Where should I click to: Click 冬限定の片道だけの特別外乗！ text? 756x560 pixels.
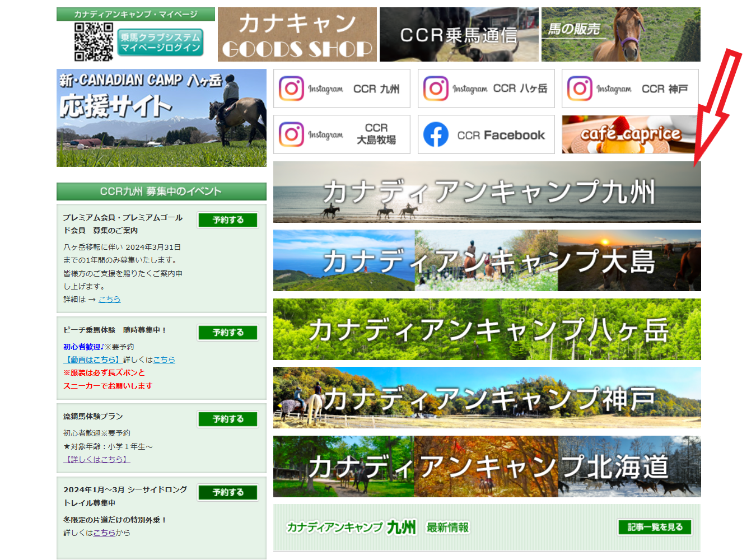click(x=115, y=520)
